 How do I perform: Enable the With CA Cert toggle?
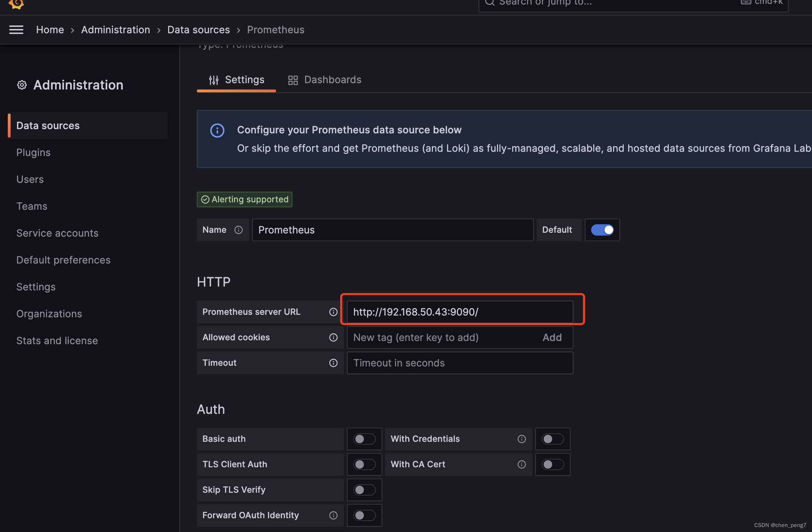click(x=553, y=464)
